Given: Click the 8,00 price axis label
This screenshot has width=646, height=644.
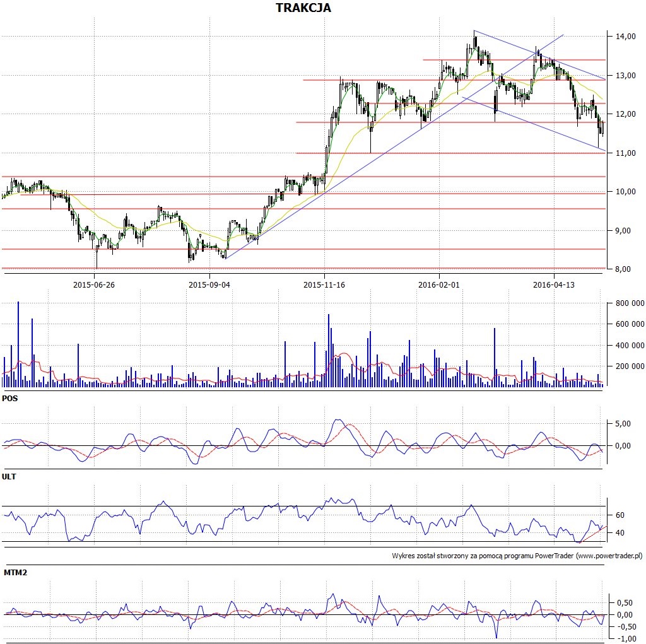Looking at the screenshot, I should coord(623,269).
